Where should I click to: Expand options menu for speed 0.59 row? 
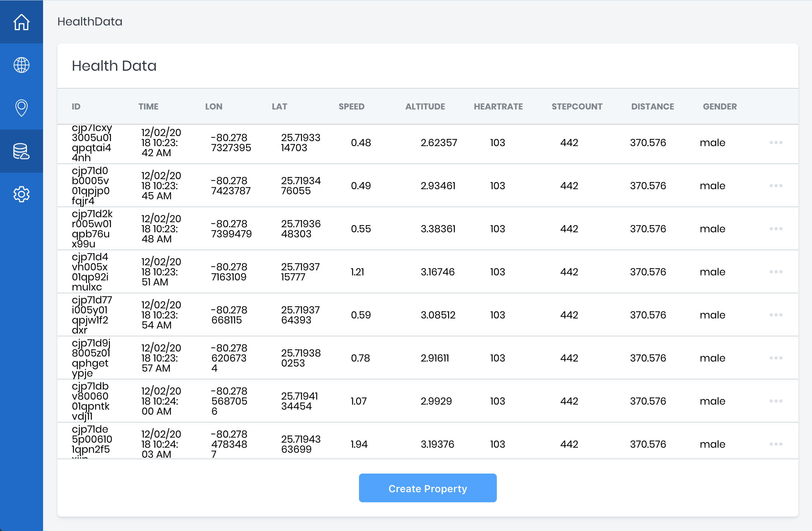pos(776,315)
